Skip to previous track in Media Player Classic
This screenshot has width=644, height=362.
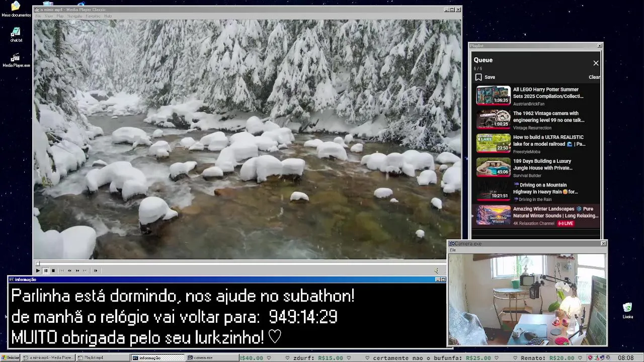[62, 270]
